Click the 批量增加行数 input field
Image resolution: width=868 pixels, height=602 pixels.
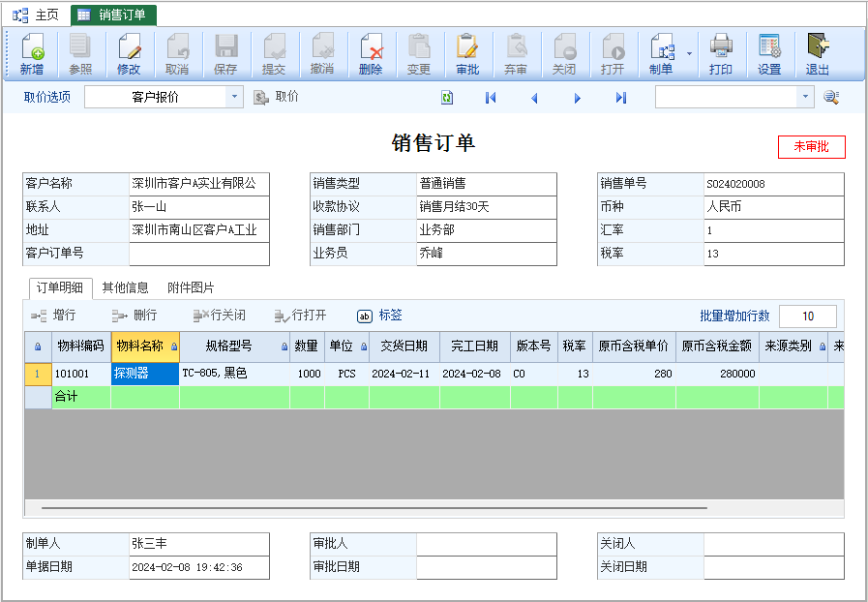pos(808,316)
